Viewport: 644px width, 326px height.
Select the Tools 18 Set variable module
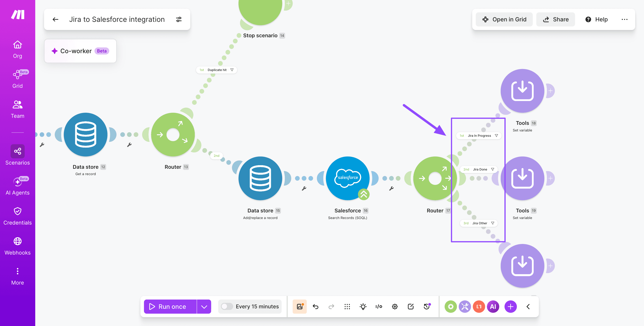[522, 91]
